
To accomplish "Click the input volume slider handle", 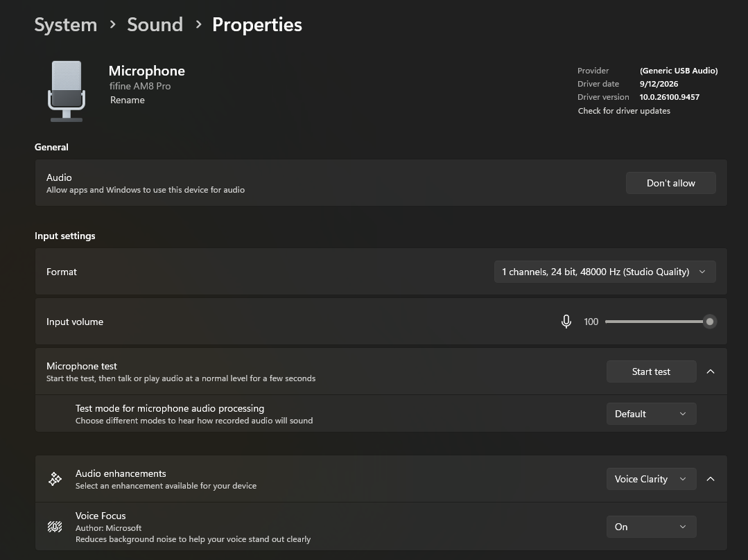I will point(710,322).
